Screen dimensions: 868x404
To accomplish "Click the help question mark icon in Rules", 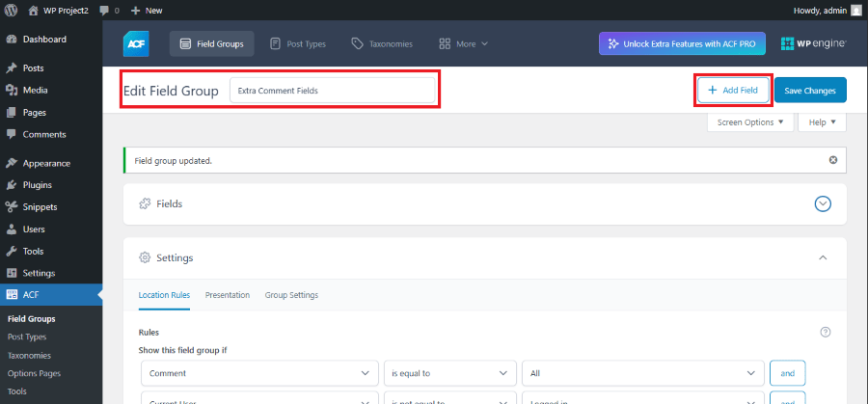I will (825, 332).
